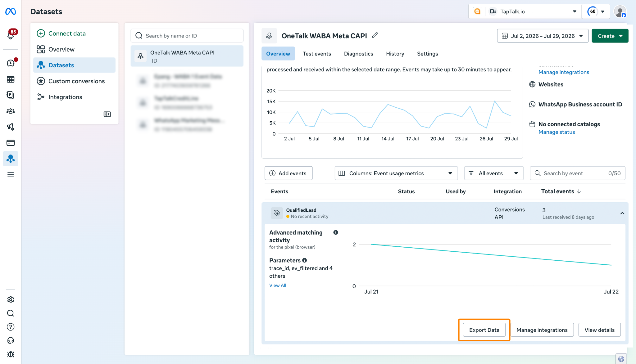Viewport: 636px width, 364px height.
Task: Click the info icon beside Parameters
Action: click(305, 260)
